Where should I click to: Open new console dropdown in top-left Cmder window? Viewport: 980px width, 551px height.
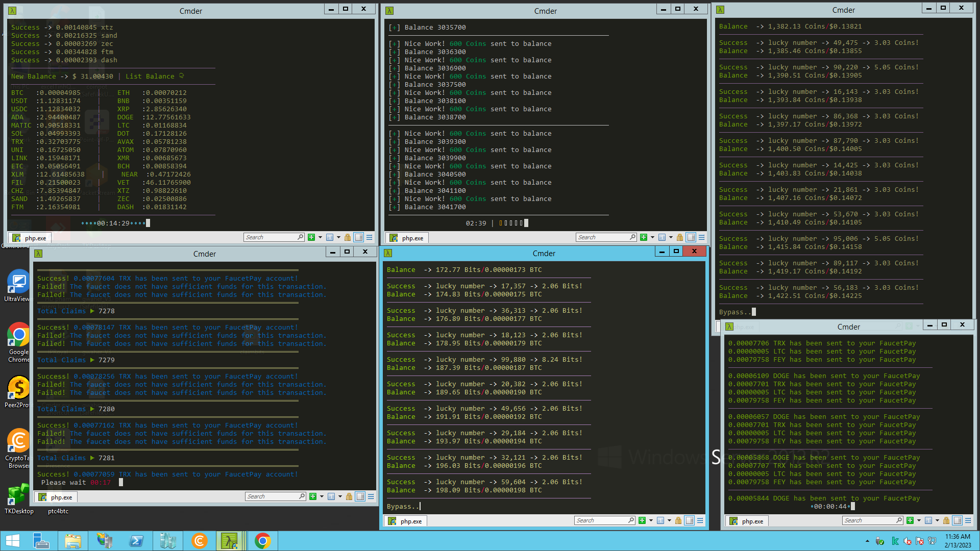coord(320,237)
